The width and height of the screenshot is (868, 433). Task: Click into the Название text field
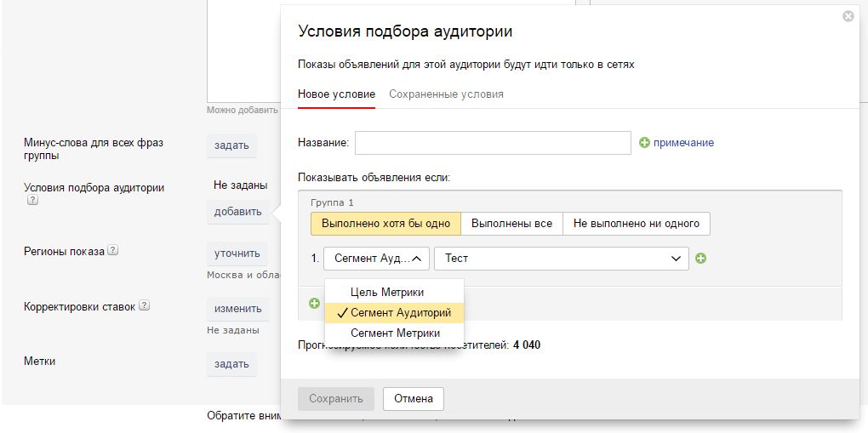(492, 143)
